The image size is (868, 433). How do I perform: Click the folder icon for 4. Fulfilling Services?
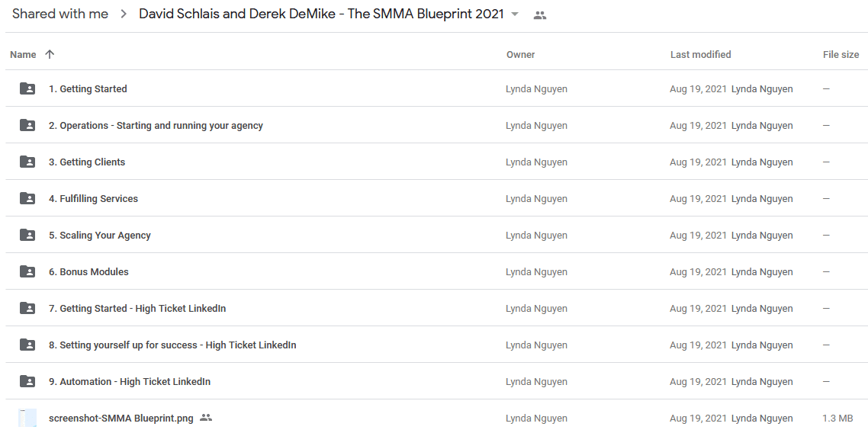[x=27, y=198]
